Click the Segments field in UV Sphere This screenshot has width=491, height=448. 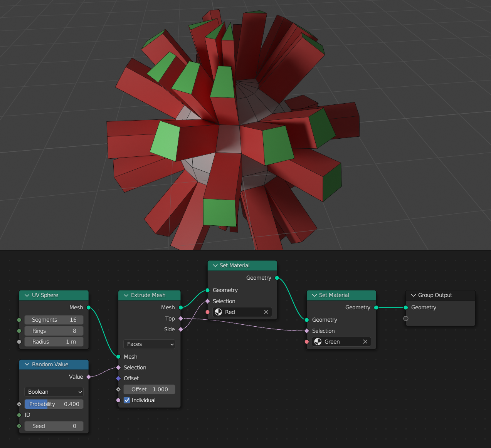tap(54, 320)
